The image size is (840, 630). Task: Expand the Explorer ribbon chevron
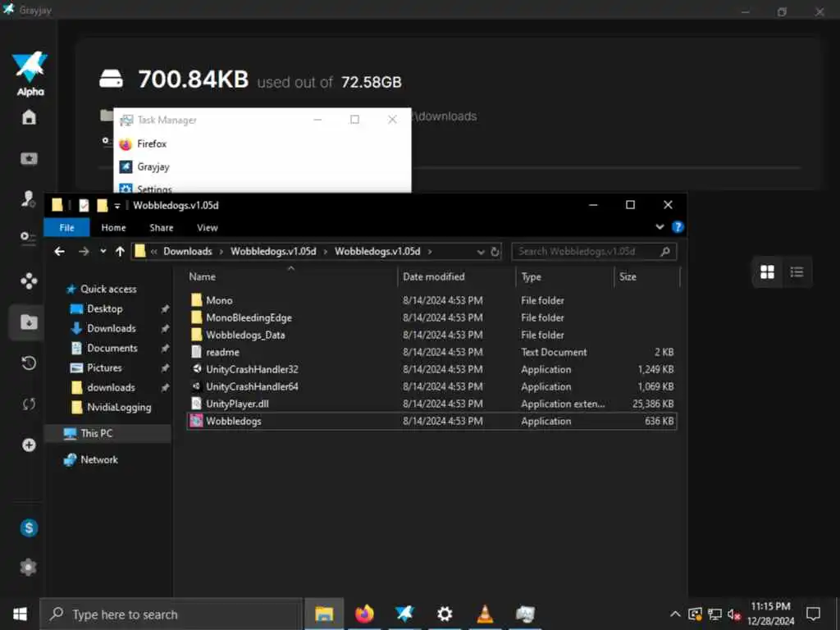(660, 227)
